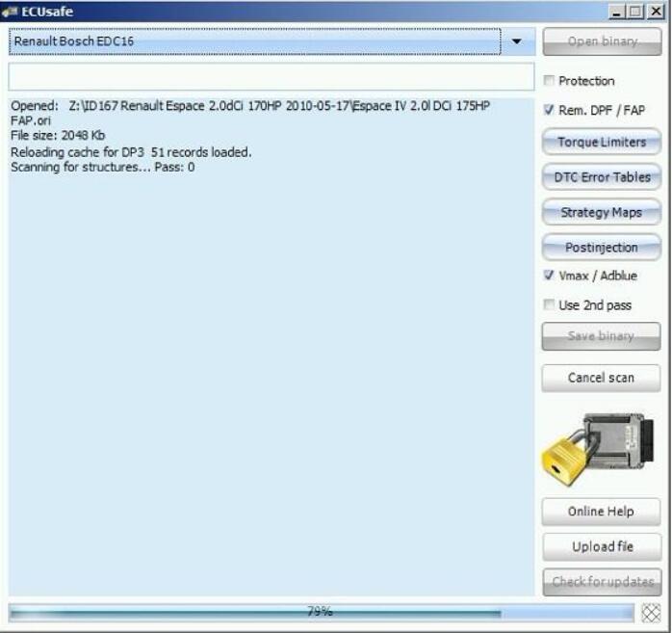Click the crosshatch icon beside progress bar
This screenshot has width=672, height=633.
pos(651,613)
